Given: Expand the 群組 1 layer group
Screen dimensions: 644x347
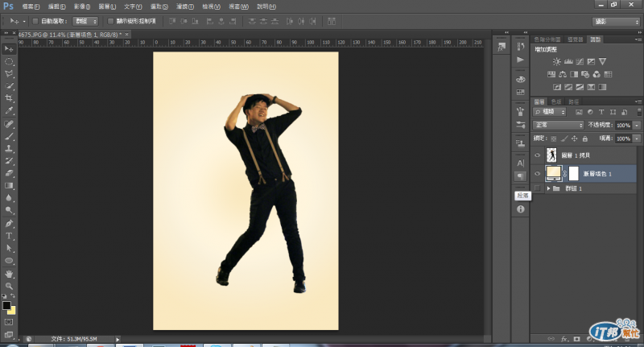Looking at the screenshot, I should pos(548,188).
